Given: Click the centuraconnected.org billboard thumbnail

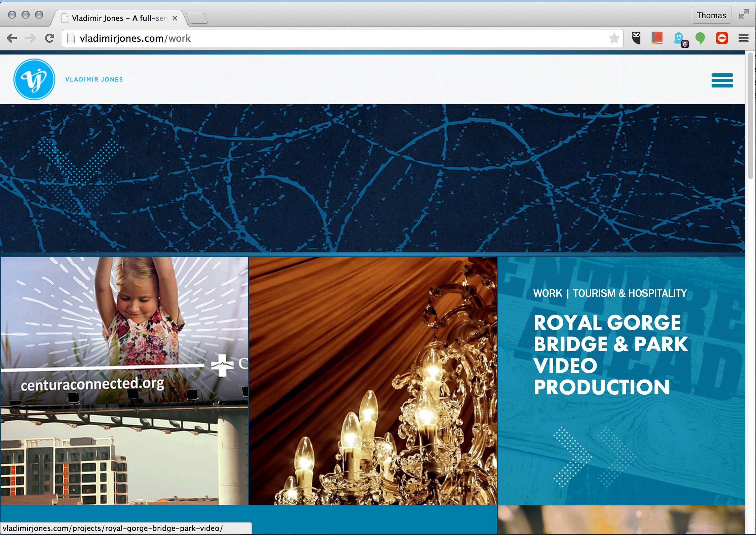Looking at the screenshot, I should coord(124,381).
